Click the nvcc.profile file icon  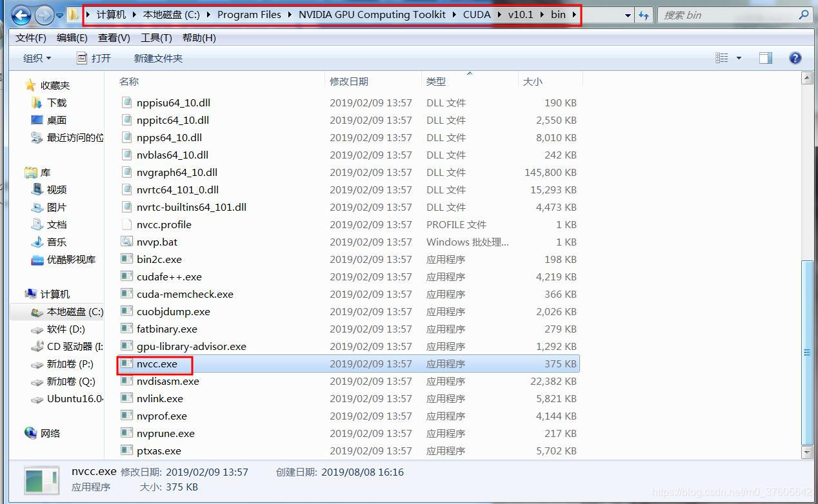pos(126,224)
